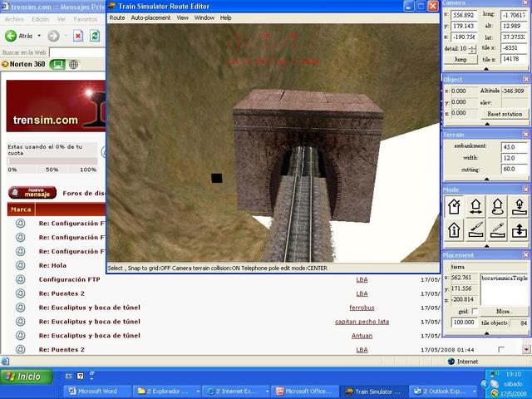This screenshot has width=532, height=399.
Task: Select the object info mode icon
Action: coord(455,229)
